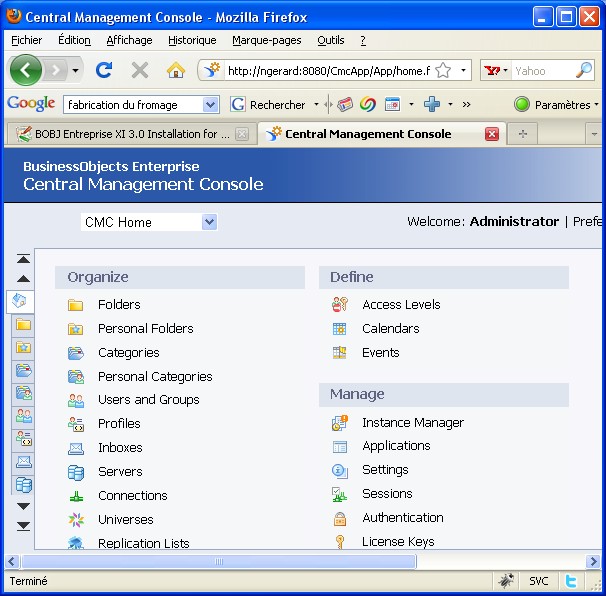Viewport: 606px width, 596px height.
Task: Open a new tab with the plus button
Action: pyautogui.click(x=523, y=134)
